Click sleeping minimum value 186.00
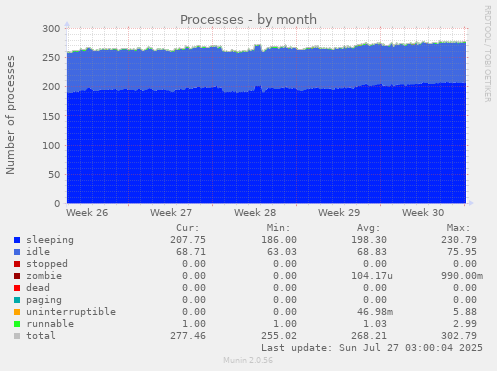The width and height of the screenshot is (497, 371). click(279, 240)
